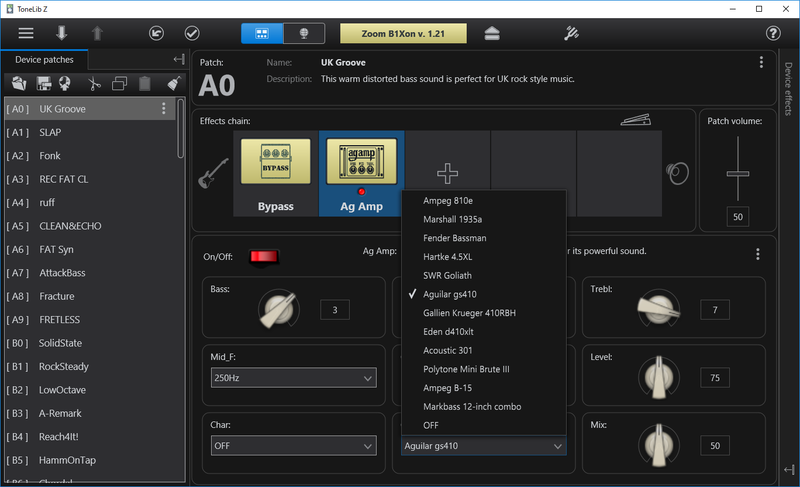Open the hamburger main menu
This screenshot has width=800, height=487.
(26, 34)
